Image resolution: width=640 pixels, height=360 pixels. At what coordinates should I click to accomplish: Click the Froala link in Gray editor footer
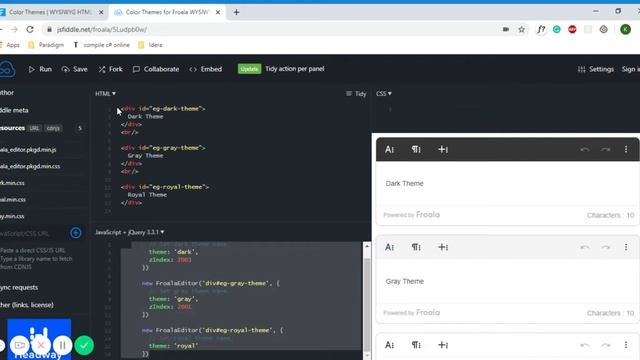point(428,313)
